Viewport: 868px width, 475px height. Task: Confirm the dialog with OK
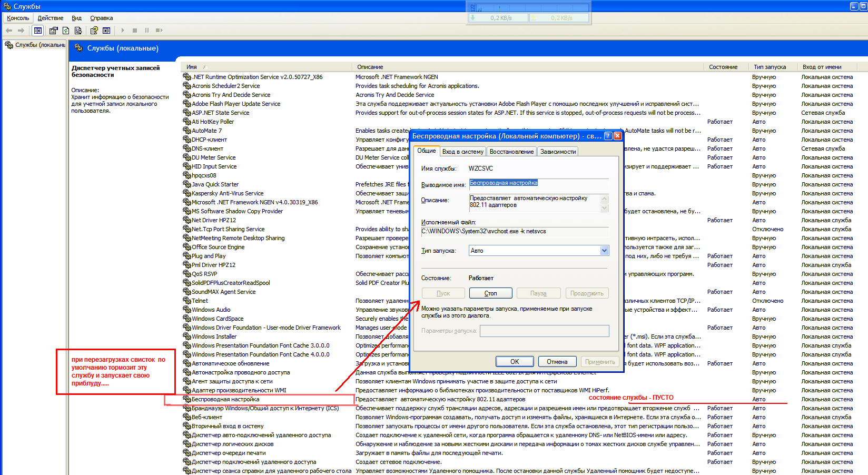pyautogui.click(x=515, y=362)
